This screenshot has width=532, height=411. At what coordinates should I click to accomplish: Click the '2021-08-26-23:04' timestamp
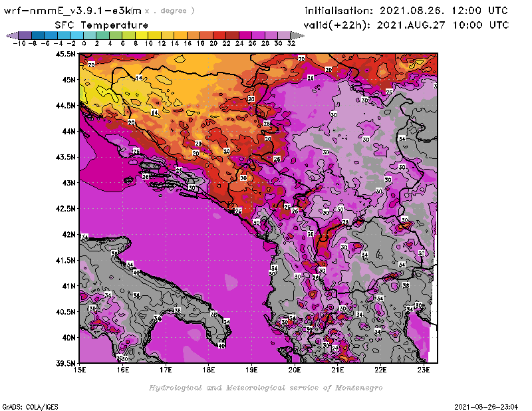tap(486, 407)
